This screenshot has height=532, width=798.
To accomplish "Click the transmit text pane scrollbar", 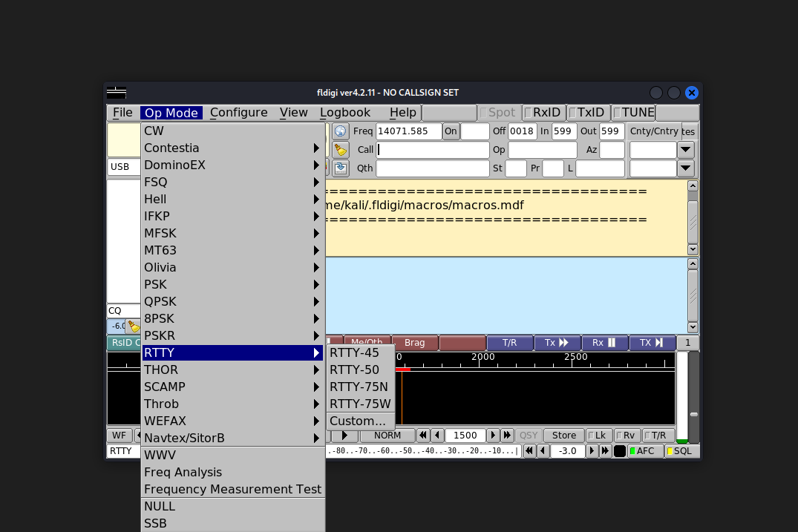I will 693,295.
